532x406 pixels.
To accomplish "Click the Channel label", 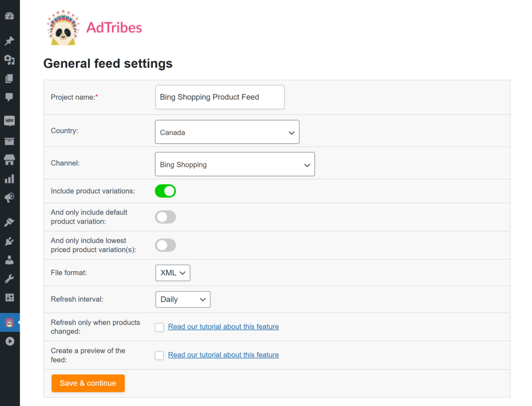I will pyautogui.click(x=65, y=163).
